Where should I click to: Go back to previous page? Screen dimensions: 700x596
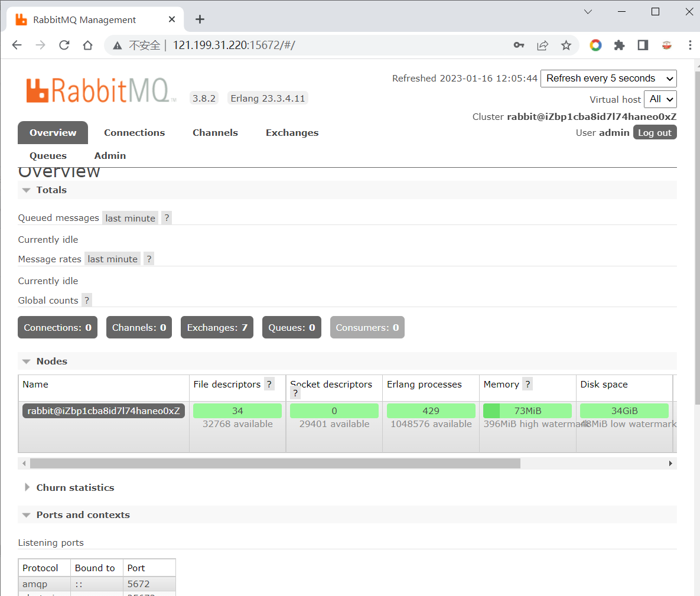[x=17, y=45]
